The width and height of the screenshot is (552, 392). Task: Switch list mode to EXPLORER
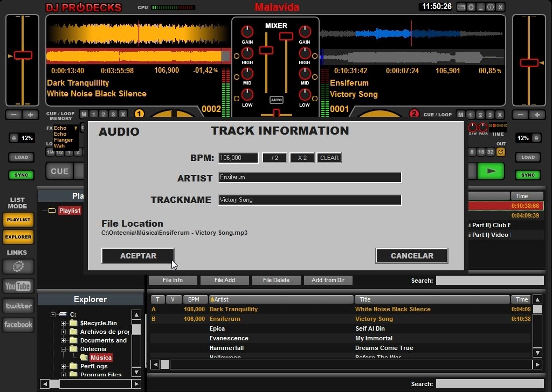point(18,236)
